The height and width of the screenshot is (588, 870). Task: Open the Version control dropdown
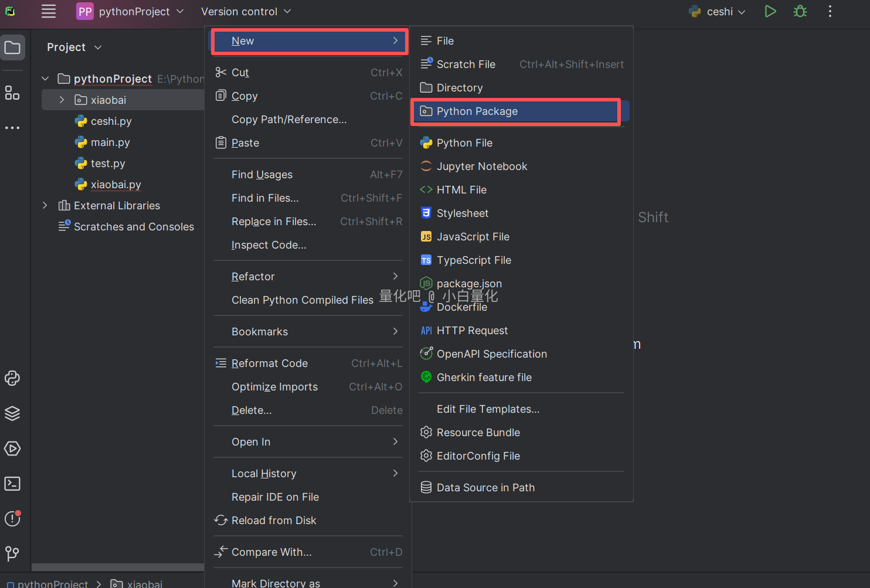[246, 12]
